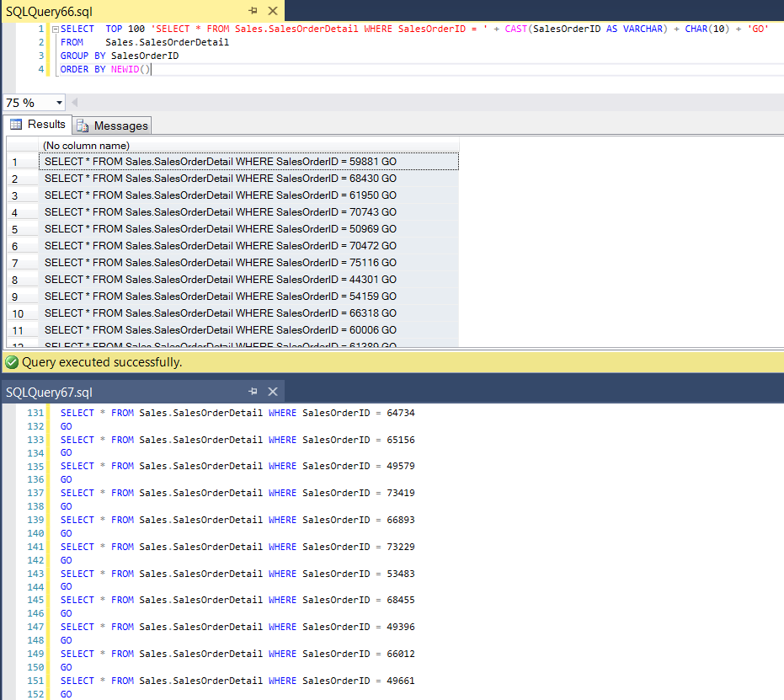Place cursor on line 143 query for 53483
This screenshot has width=784, height=700.
click(237, 574)
